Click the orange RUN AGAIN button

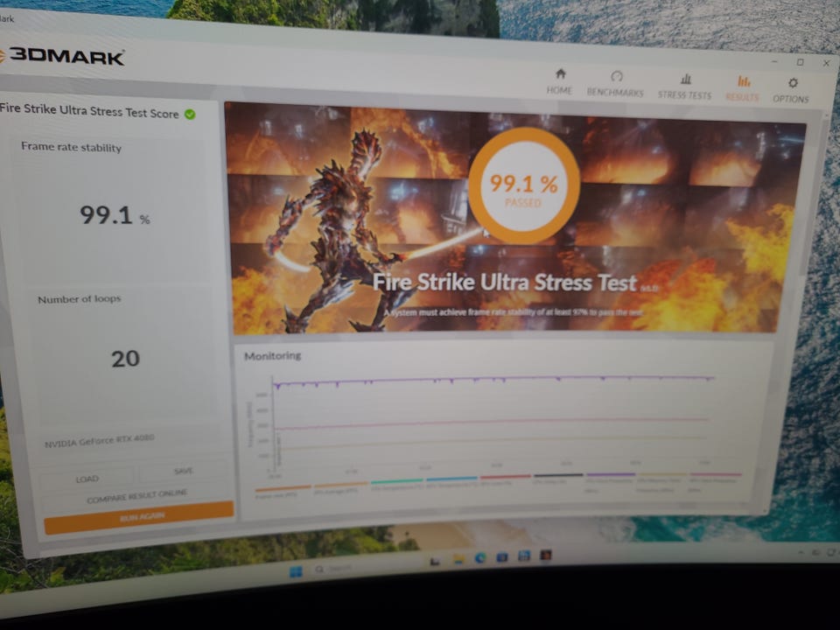(x=139, y=517)
